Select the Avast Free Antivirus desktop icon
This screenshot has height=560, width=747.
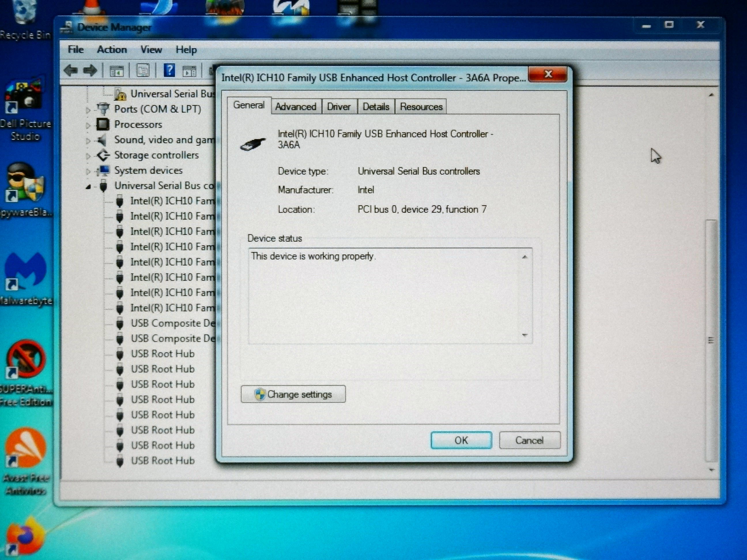click(x=26, y=462)
